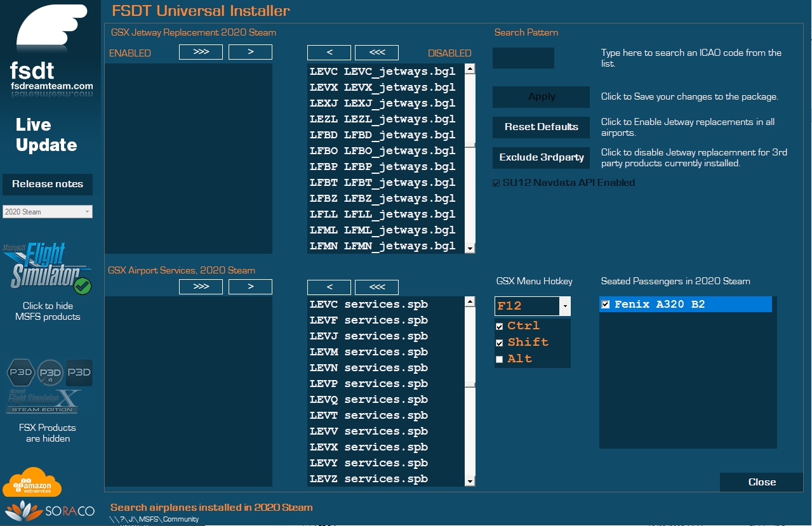Click the Flight Simulator X Steam Edition logo

(x=44, y=401)
